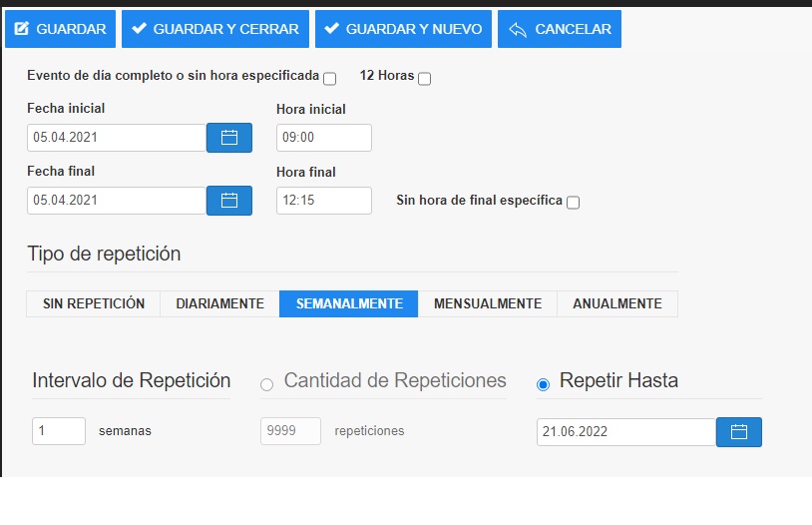The height and width of the screenshot is (525, 812).
Task: Switch to ANUALMENTE tab
Action: pos(617,303)
